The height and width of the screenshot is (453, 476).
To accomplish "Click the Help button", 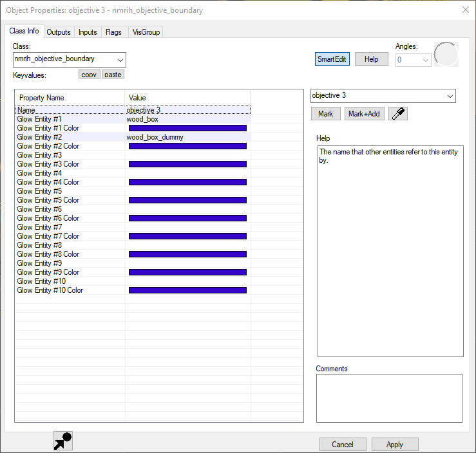I will (371, 59).
